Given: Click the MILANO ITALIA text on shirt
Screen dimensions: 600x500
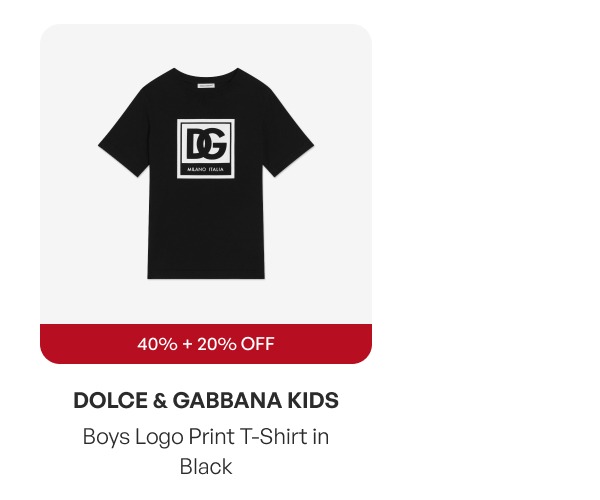Looking at the screenshot, I should [205, 169].
